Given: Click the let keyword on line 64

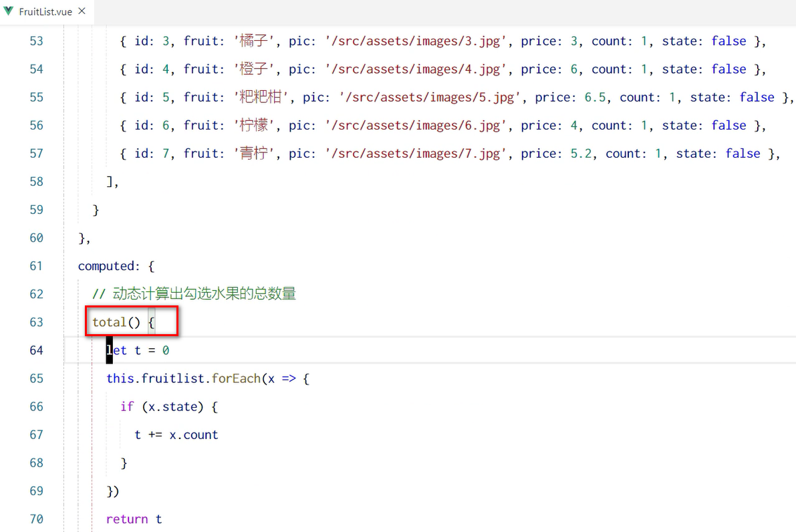Looking at the screenshot, I should pos(116,350).
